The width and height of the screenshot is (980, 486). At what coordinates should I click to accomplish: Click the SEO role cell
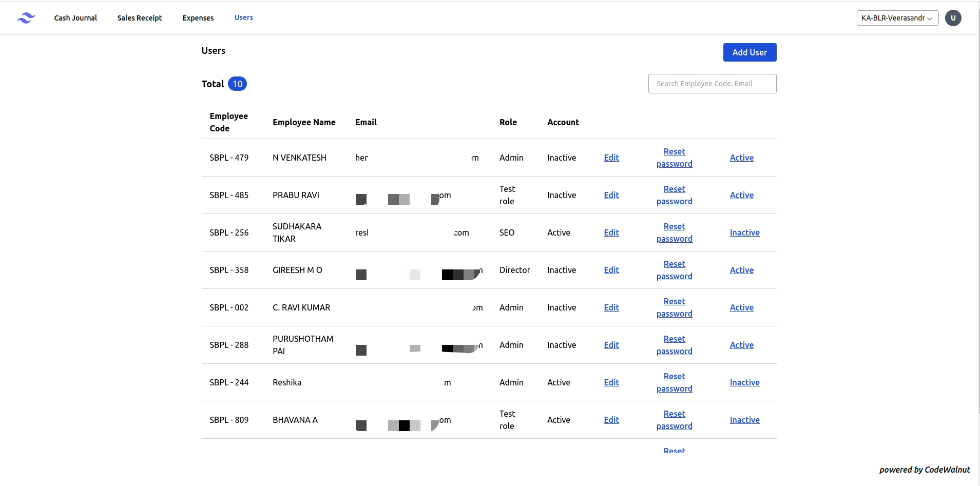coord(507,232)
